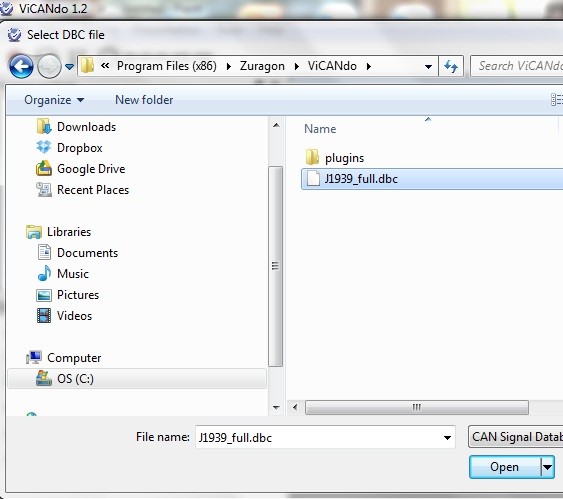Open the File name history dropdown
The width and height of the screenshot is (563, 499).
click(x=447, y=438)
